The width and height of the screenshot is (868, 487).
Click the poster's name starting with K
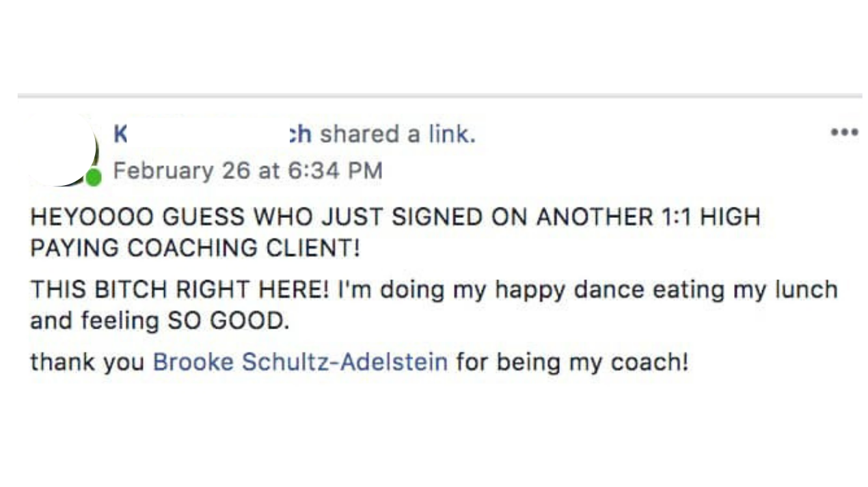pyautogui.click(x=120, y=134)
